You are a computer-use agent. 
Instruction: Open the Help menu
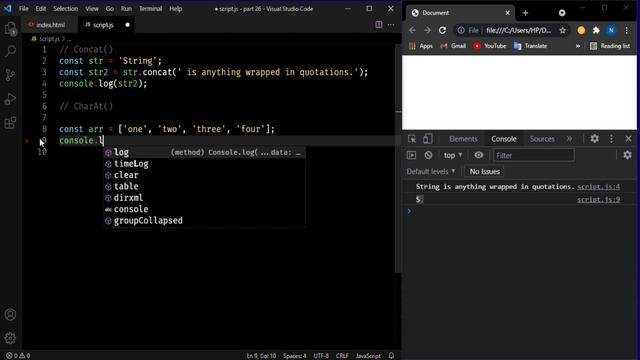click(x=176, y=9)
